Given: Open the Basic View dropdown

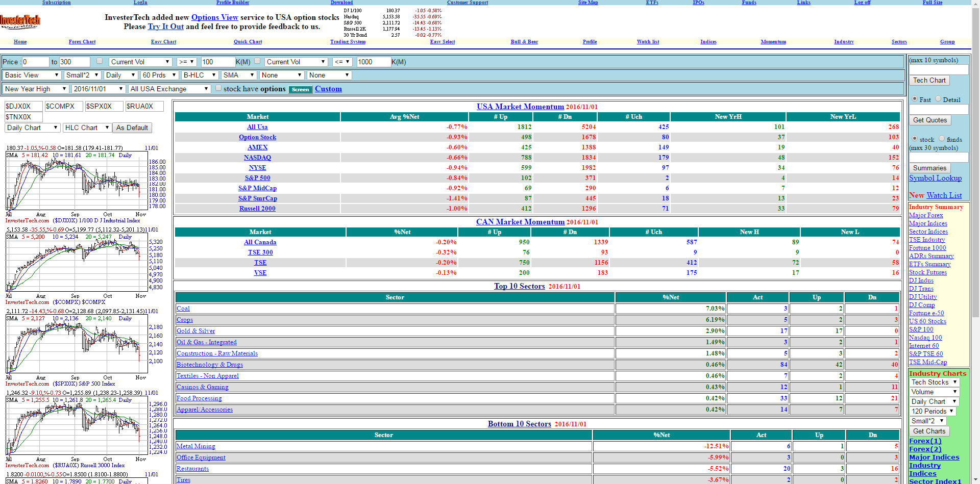Looking at the screenshot, I should coord(32,75).
